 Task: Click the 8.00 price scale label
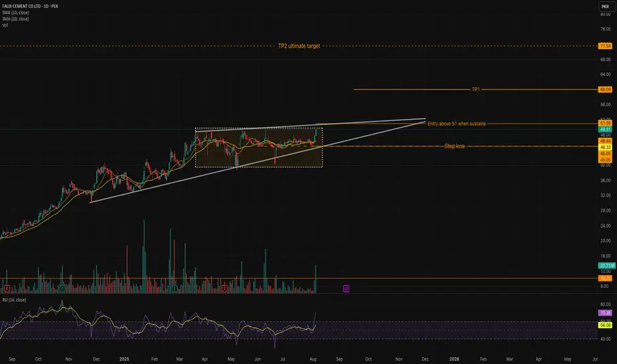click(604, 286)
